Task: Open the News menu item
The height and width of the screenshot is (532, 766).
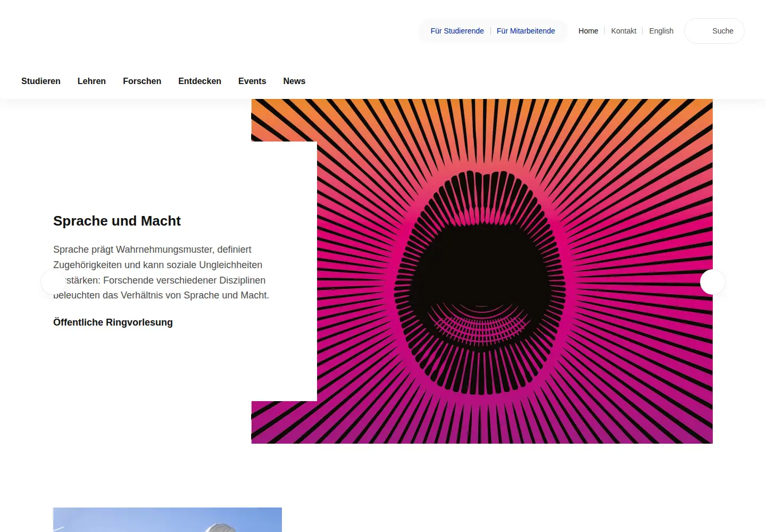Action: point(294,81)
